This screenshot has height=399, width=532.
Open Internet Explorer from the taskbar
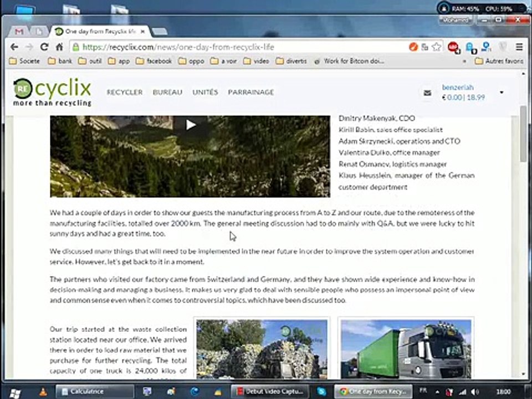point(195,392)
